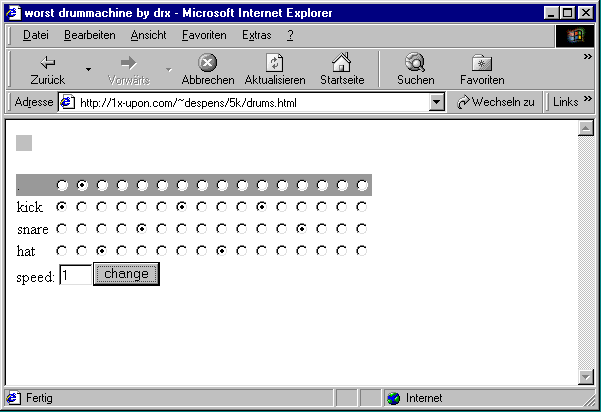Click the thirteenth snare radio button

click(x=301, y=229)
